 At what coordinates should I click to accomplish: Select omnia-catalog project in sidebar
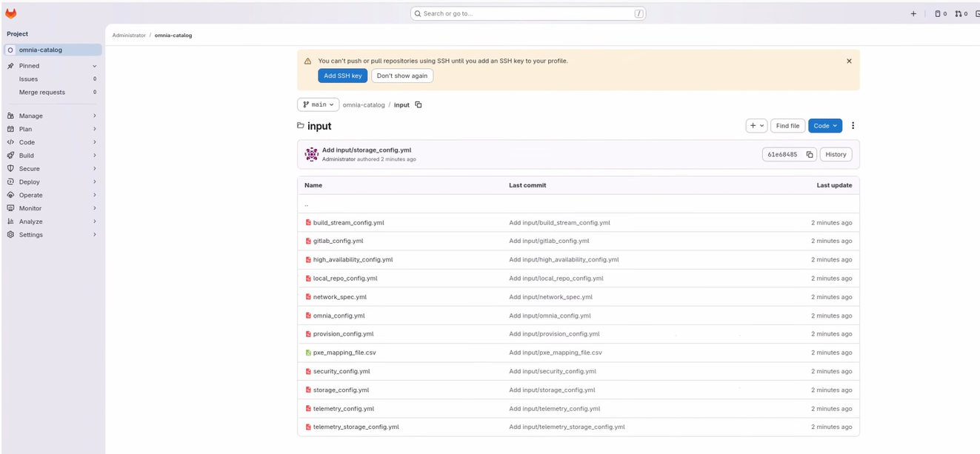(x=53, y=50)
